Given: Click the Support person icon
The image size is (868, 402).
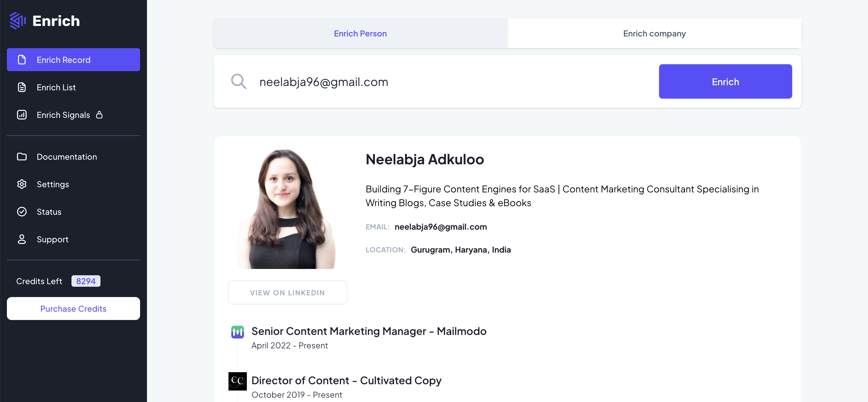Looking at the screenshot, I should click(22, 239).
